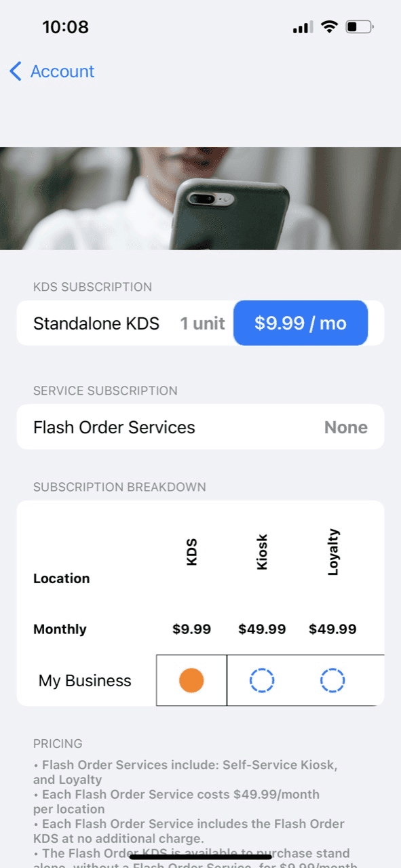Open Flash Order Services subscription row
The height and width of the screenshot is (868, 401).
200,427
